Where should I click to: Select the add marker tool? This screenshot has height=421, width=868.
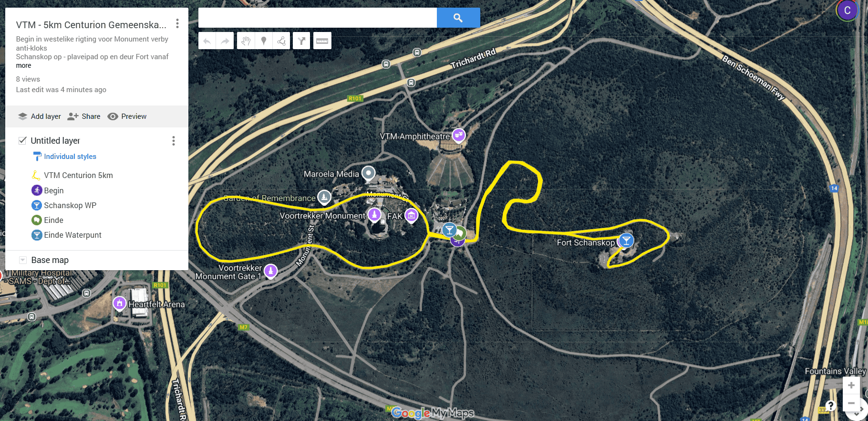click(x=264, y=41)
